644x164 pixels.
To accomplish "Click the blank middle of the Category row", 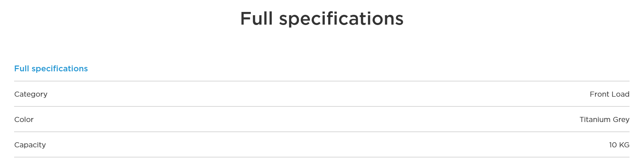I will point(322,94).
